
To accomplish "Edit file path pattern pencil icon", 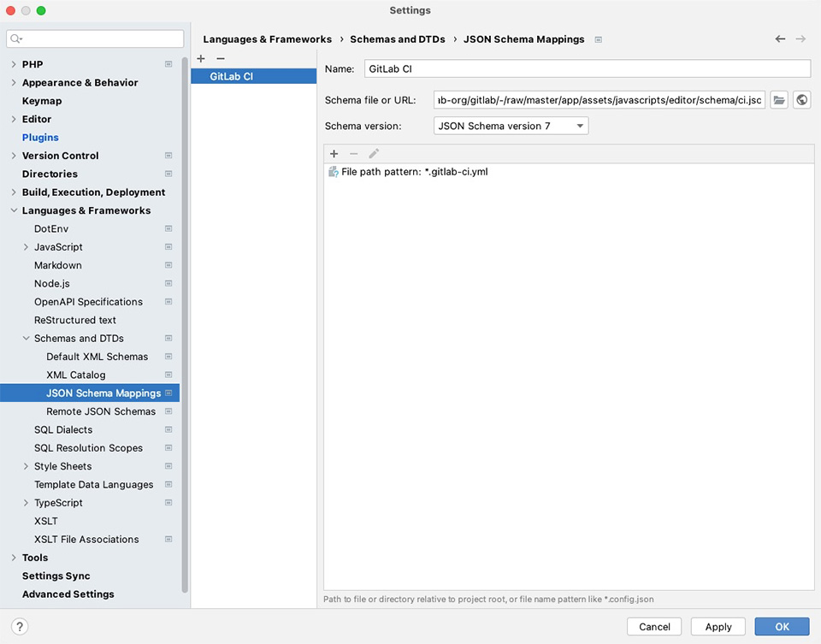I will click(374, 153).
